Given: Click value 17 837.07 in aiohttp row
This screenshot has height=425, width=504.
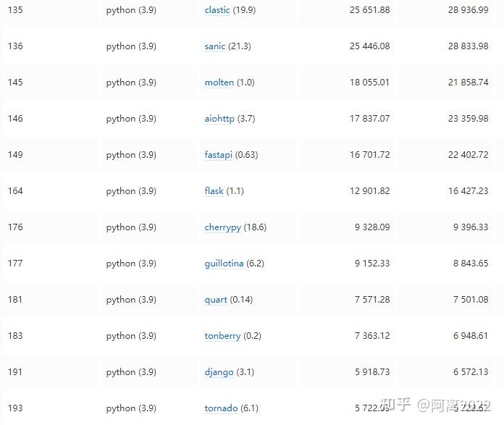Looking at the screenshot, I should point(369,119).
